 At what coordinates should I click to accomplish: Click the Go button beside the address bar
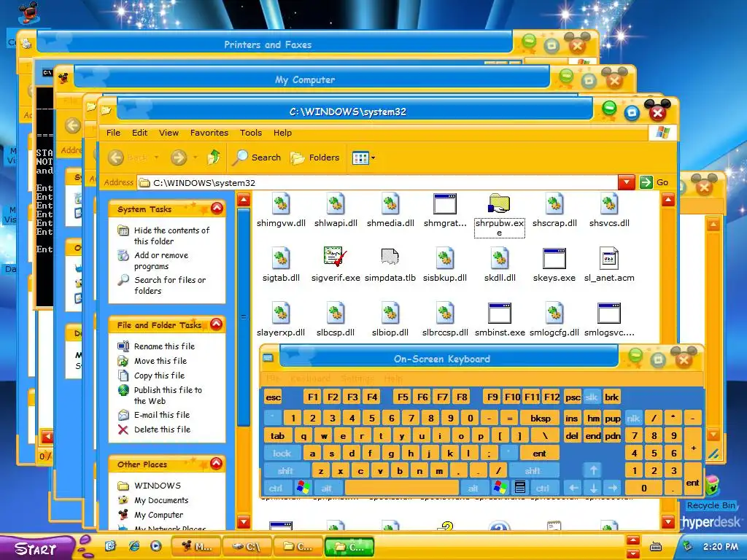[x=654, y=182]
